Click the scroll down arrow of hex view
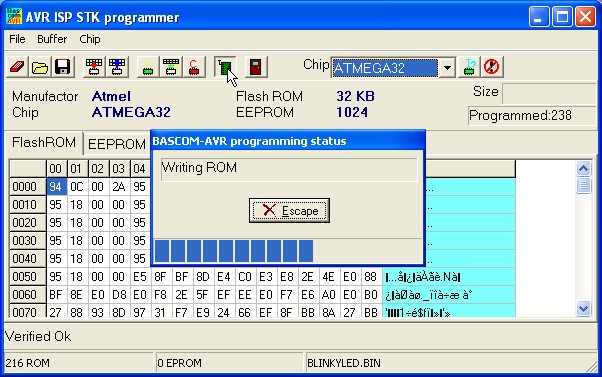Image resolution: width=602 pixels, height=377 pixels. (583, 308)
